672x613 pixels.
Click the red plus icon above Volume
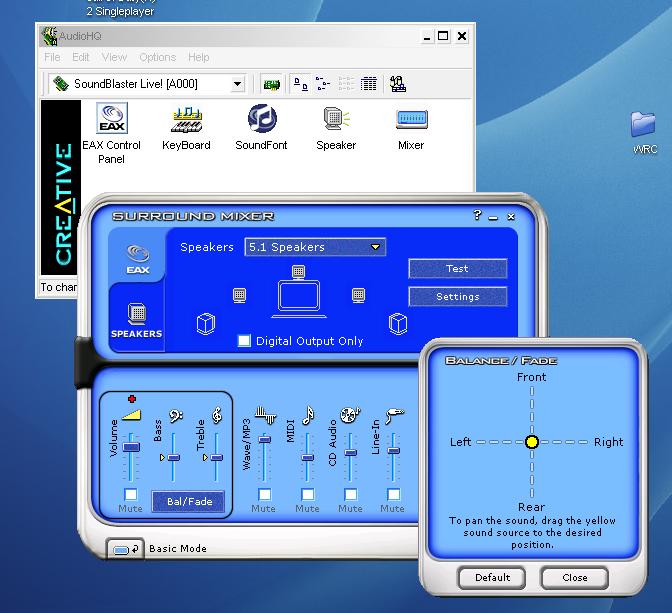pos(132,399)
